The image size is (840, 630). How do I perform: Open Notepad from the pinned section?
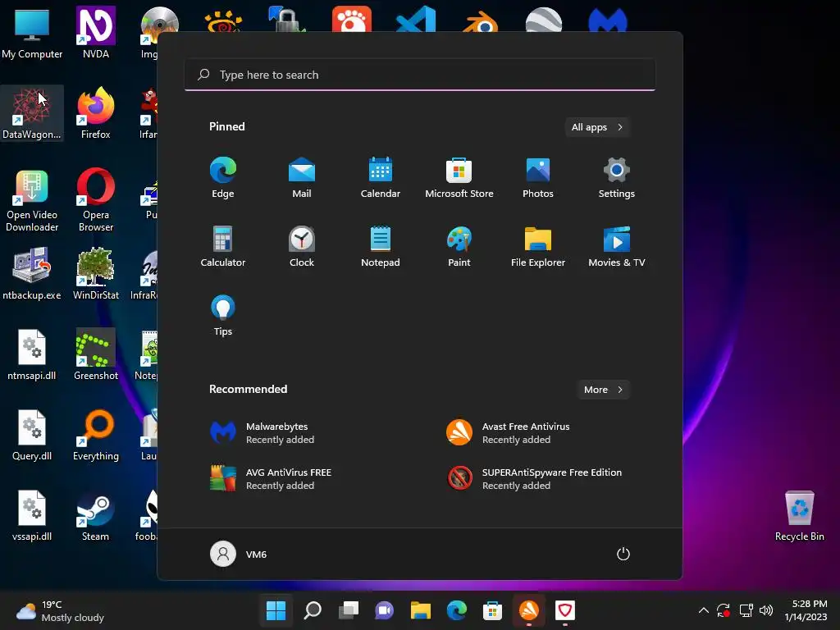[x=381, y=247]
